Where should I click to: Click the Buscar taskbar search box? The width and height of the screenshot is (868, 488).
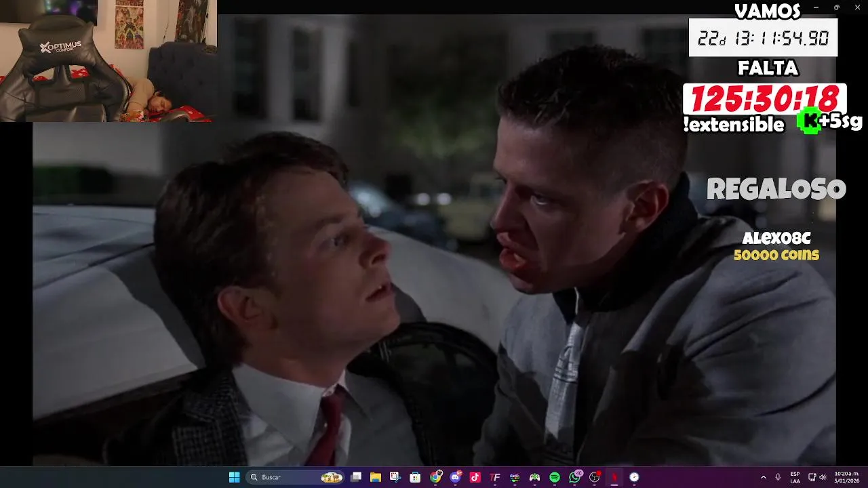(296, 477)
